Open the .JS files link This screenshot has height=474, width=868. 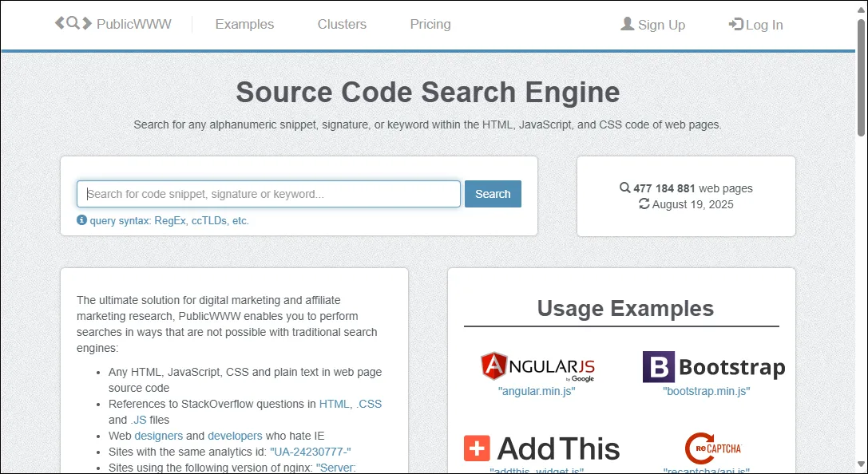point(138,420)
